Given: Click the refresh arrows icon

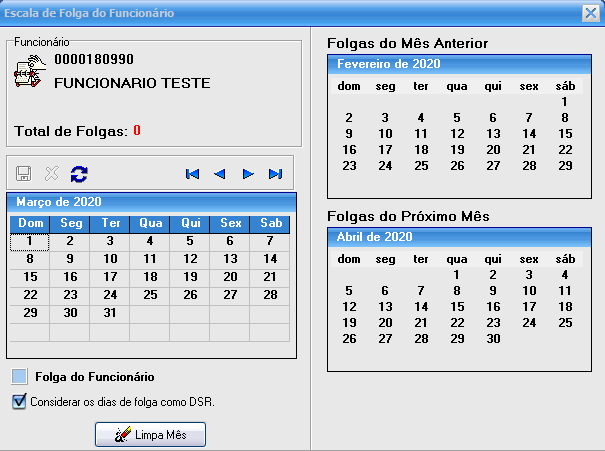Looking at the screenshot, I should 79,174.
